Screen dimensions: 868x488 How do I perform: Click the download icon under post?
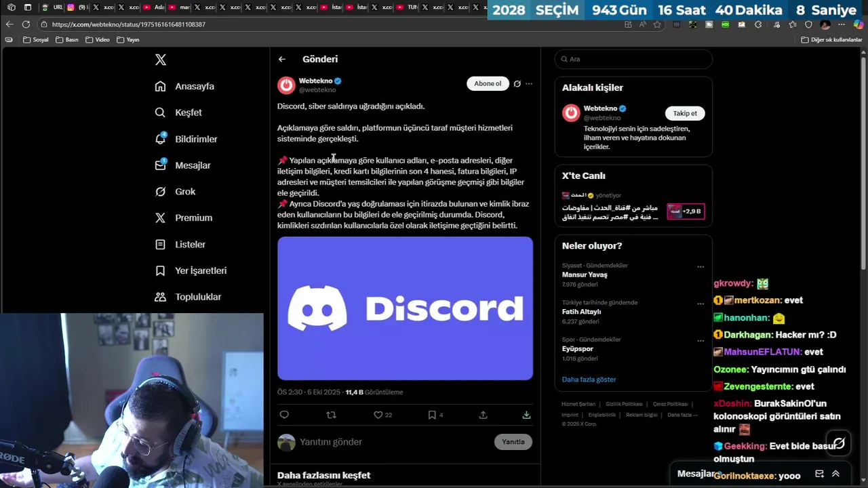(526, 415)
